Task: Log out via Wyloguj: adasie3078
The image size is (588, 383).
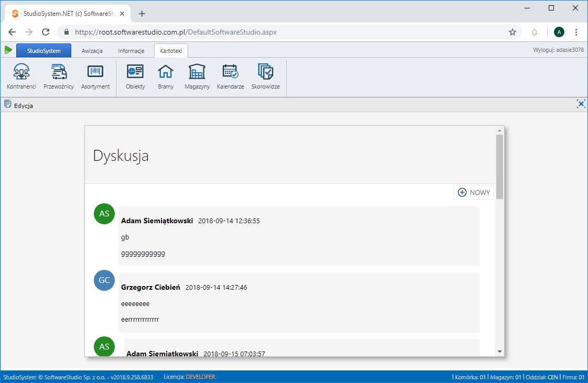Action: [558, 50]
